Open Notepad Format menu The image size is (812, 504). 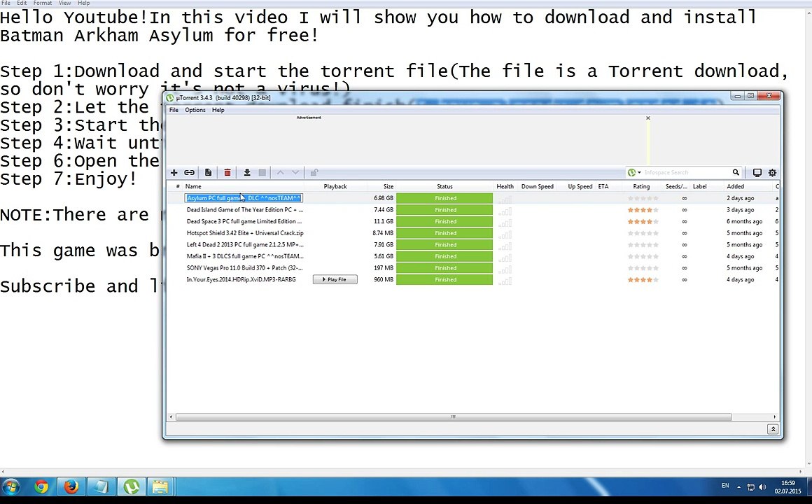coord(43,3)
